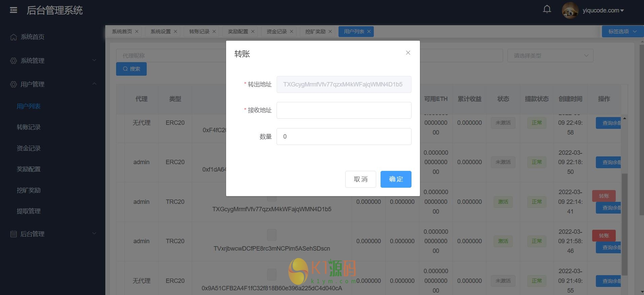644x295 pixels.
Task: Switch to the 奖励配置 tab
Action: pos(238,32)
